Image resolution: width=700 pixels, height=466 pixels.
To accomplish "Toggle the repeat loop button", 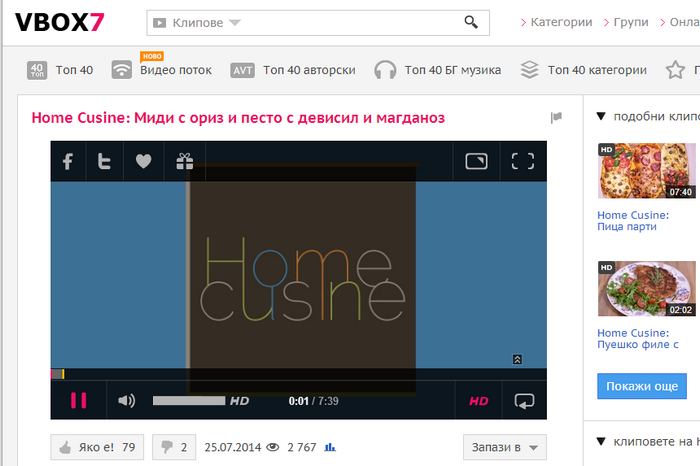I will click(x=524, y=401).
